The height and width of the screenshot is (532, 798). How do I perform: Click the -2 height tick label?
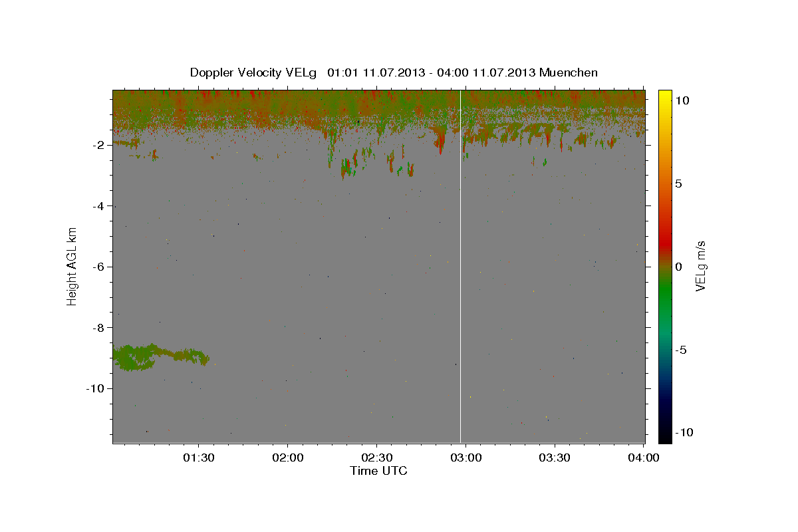pyautogui.click(x=100, y=145)
